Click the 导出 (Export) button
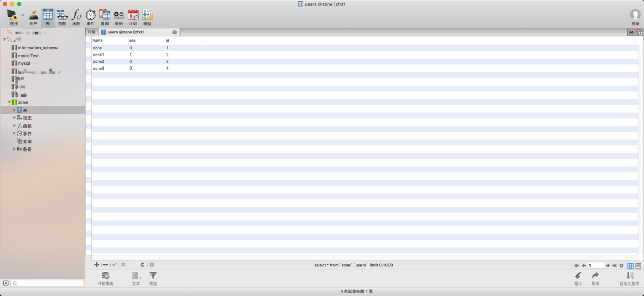Image resolution: width=644 pixels, height=296 pixels. (595, 278)
